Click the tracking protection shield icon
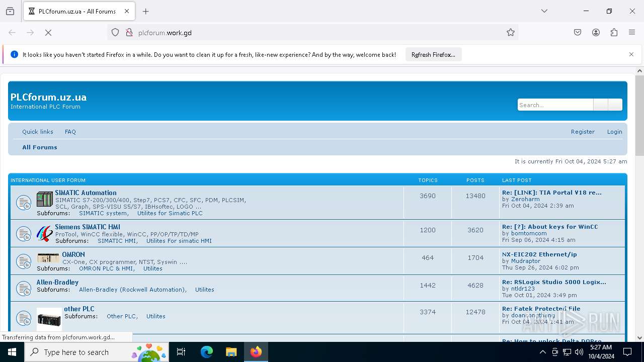644x362 pixels. coord(115,33)
